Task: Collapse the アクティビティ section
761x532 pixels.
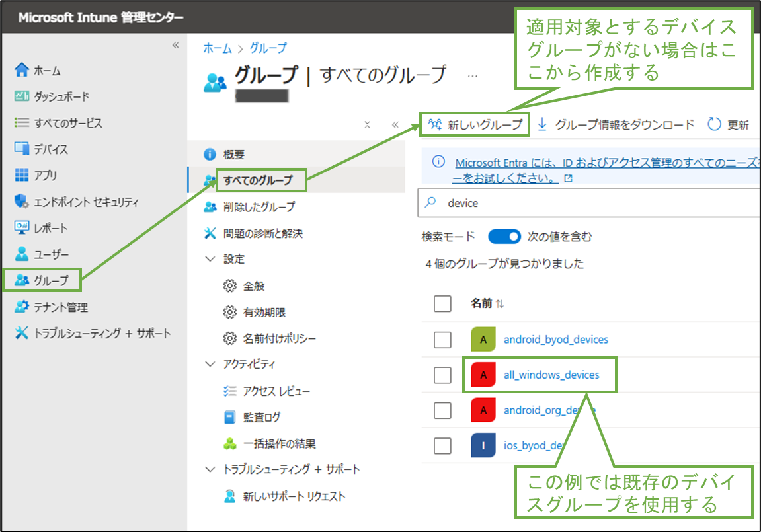Action: pos(210,363)
